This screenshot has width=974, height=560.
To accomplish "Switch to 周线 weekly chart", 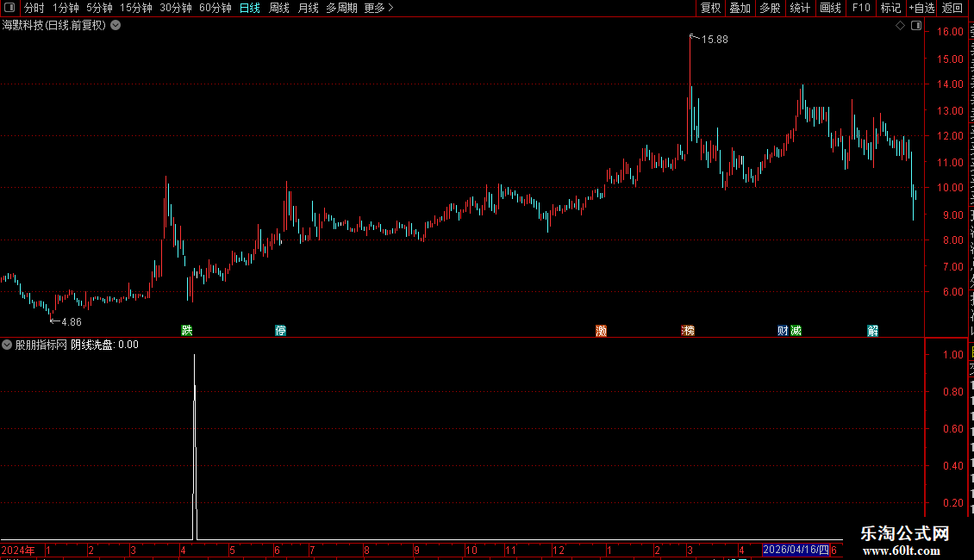I will tap(279, 8).
